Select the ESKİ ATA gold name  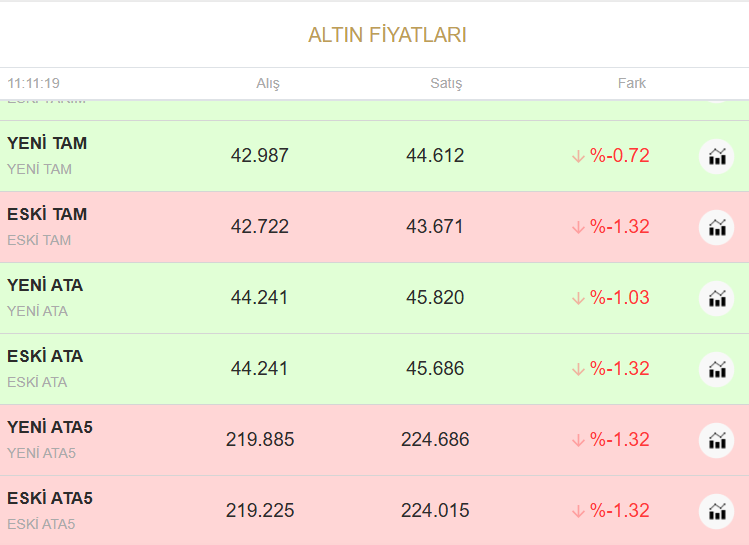point(45,357)
